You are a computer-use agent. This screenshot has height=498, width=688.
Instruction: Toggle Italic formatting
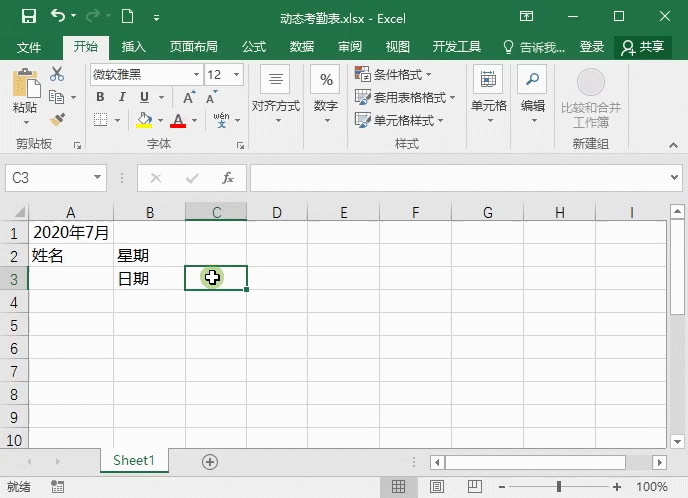tap(122, 97)
